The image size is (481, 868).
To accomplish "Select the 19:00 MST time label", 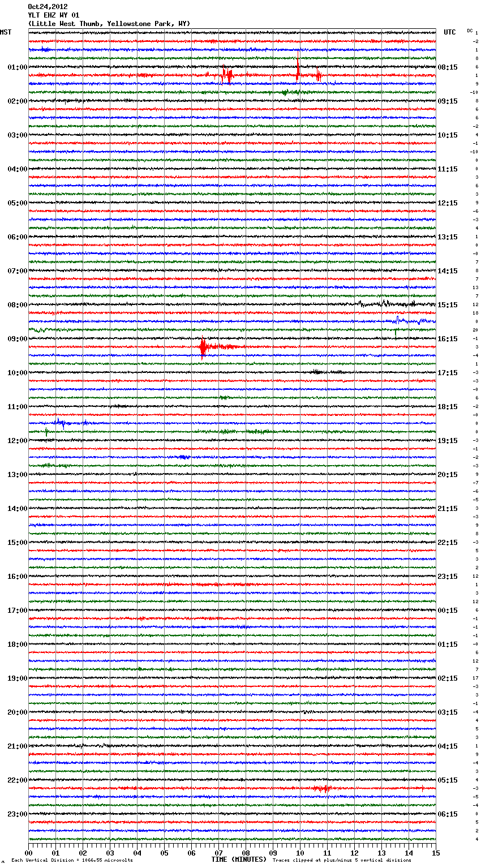I will 17,678.
